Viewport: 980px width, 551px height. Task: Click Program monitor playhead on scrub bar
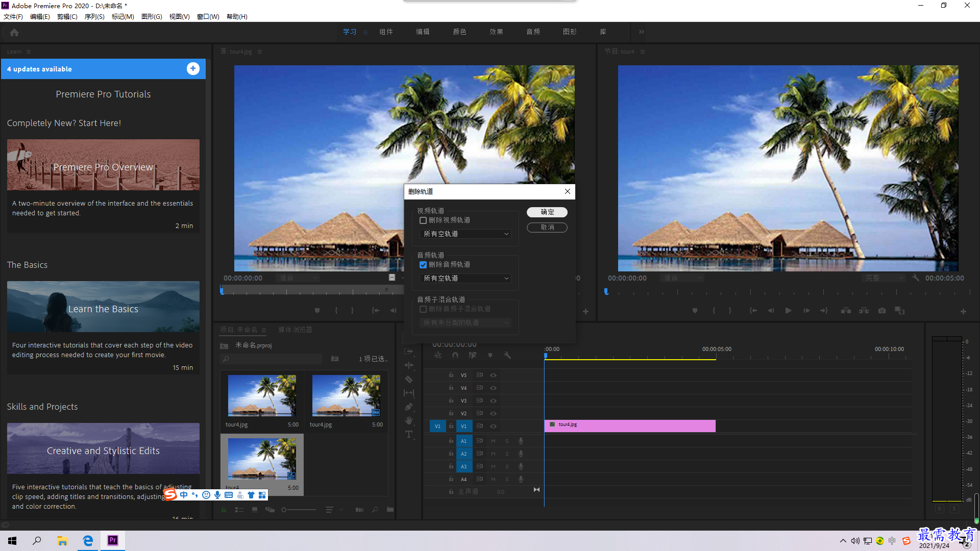(x=606, y=292)
